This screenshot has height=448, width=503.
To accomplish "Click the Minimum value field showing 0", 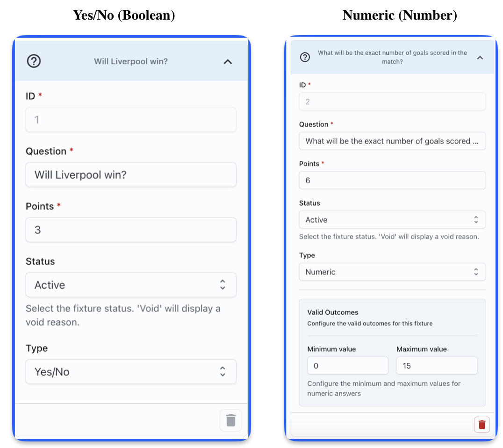I will tap(347, 366).
